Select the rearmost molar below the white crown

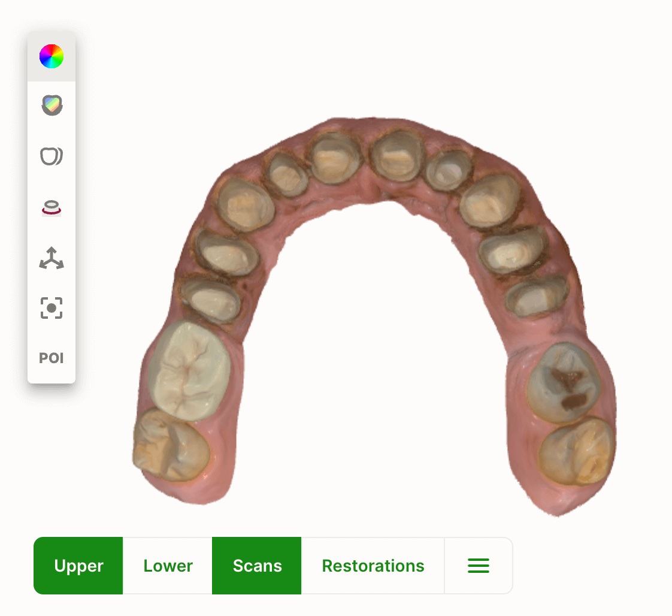coord(171,445)
